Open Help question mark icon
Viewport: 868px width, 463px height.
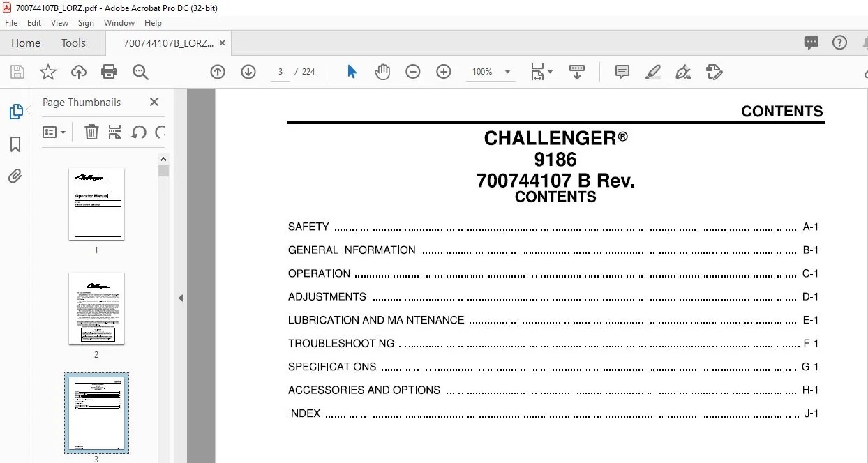839,43
